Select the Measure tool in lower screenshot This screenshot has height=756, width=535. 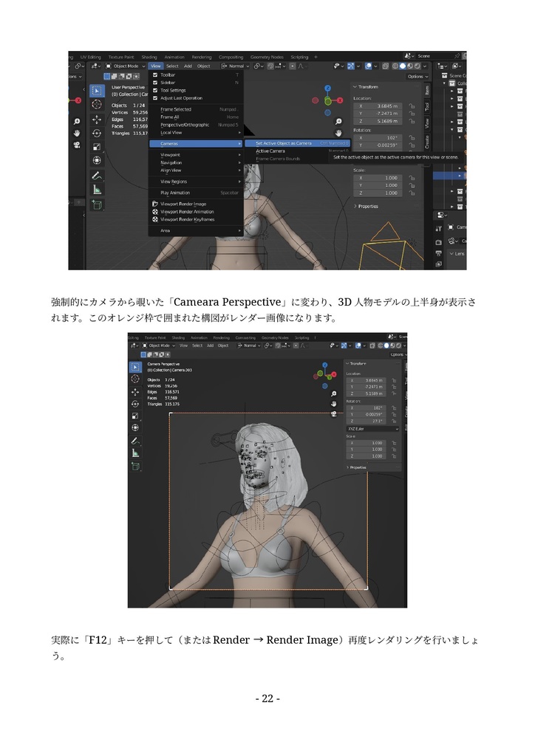pyautogui.click(x=135, y=453)
